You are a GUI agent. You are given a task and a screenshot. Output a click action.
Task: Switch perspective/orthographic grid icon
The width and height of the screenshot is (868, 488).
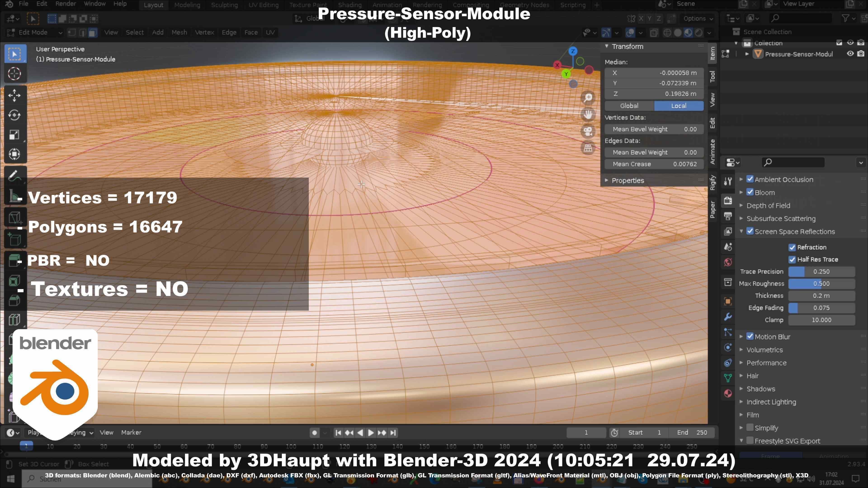(x=588, y=148)
